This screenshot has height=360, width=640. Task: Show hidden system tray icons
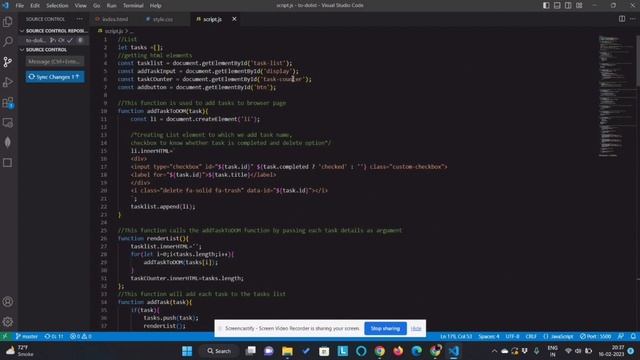click(494, 351)
